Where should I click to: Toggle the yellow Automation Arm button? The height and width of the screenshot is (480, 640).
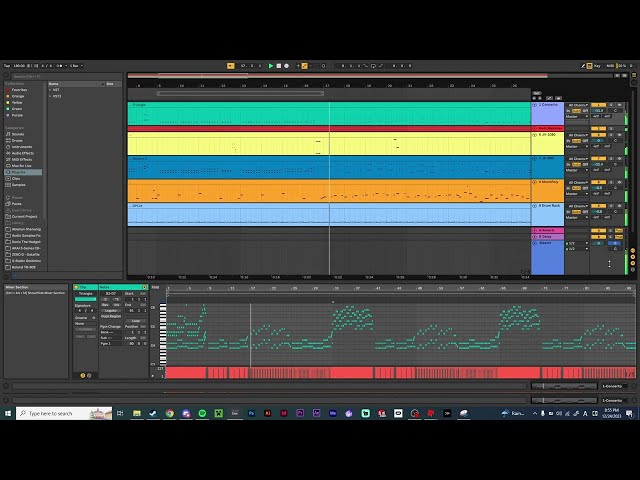pos(304,66)
